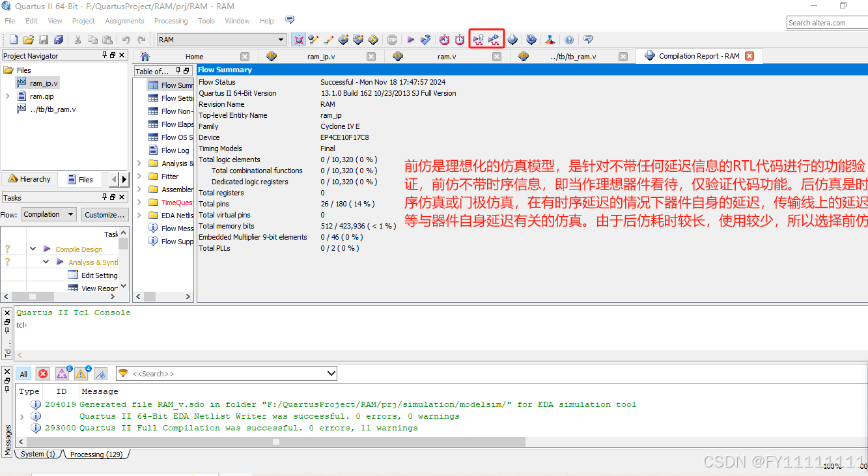This screenshot has width=868, height=476.
Task: Expand the EDA Netlist Writer folder
Action: [139, 216]
